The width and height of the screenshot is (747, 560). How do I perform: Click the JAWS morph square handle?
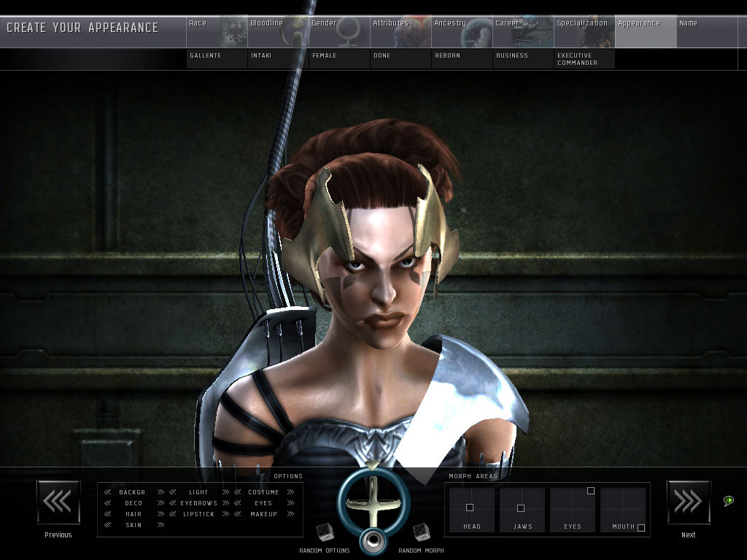pos(521,508)
